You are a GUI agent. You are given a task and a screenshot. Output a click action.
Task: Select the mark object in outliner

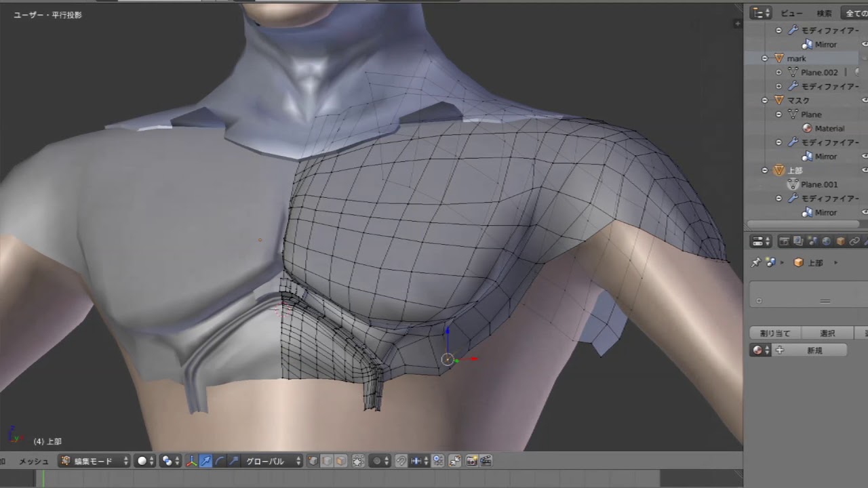tap(796, 58)
